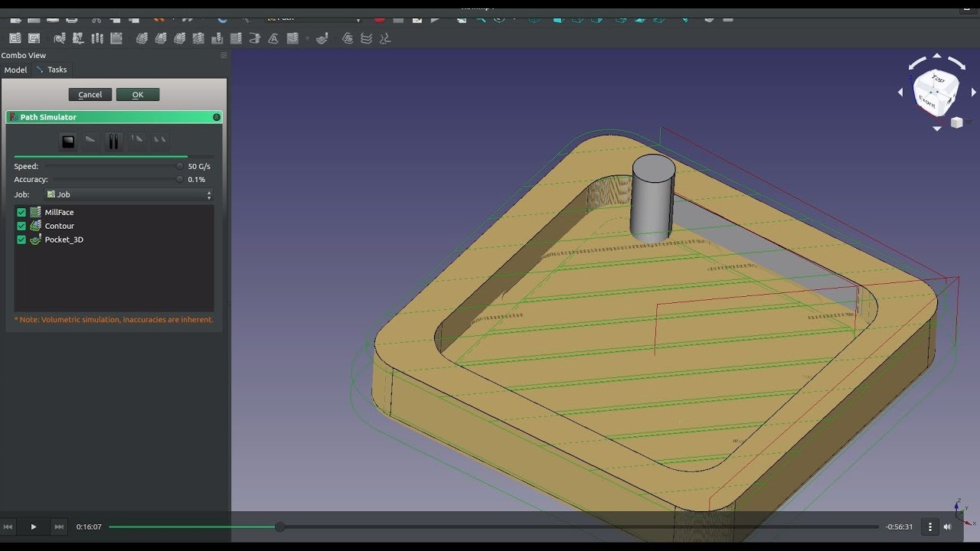
Task: Click the remaining time -0:56:31
Action: pyautogui.click(x=899, y=527)
